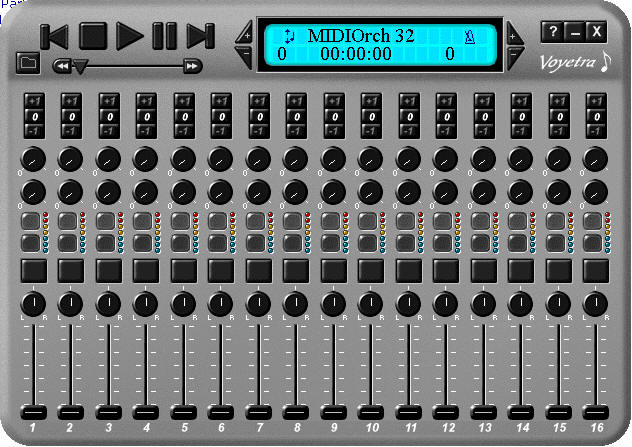The image size is (632, 447).
Task: Stop playback with the square Stop button
Action: coord(93,36)
